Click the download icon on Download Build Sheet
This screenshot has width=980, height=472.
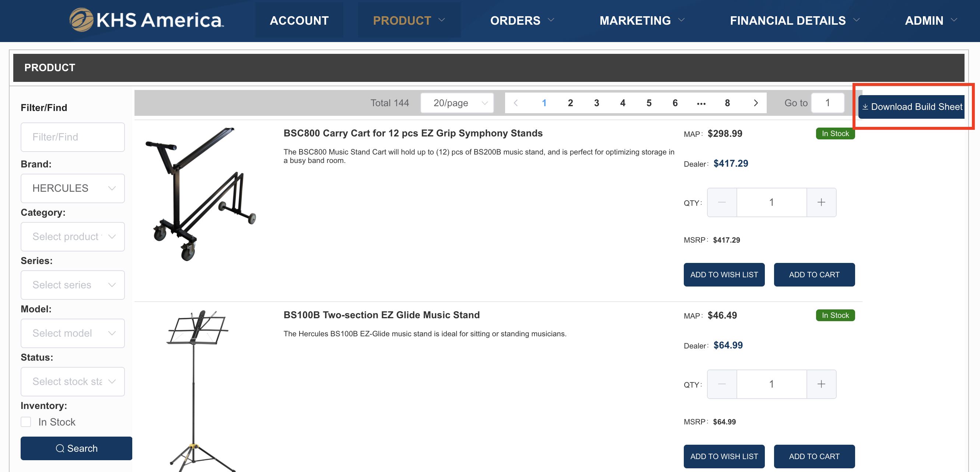click(x=866, y=107)
